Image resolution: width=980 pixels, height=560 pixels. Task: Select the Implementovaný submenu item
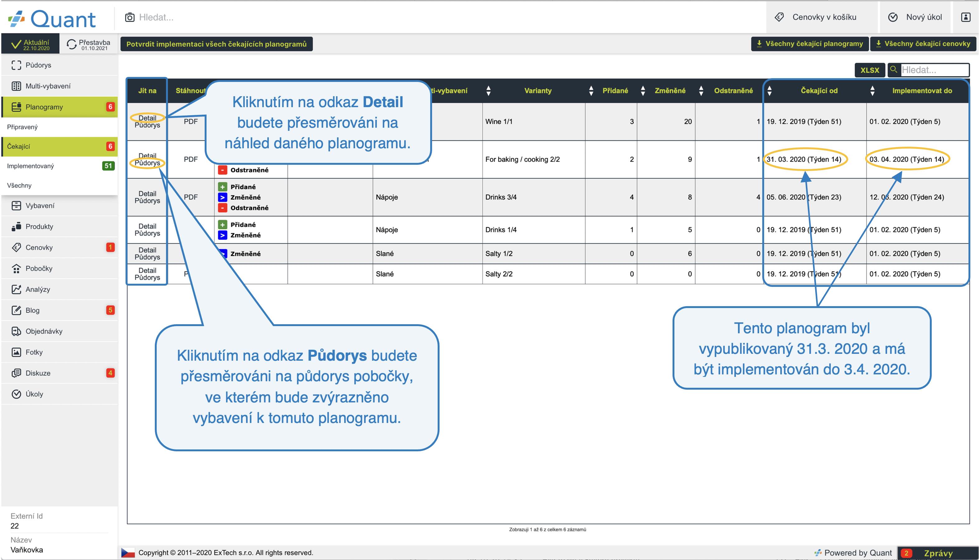click(x=31, y=166)
